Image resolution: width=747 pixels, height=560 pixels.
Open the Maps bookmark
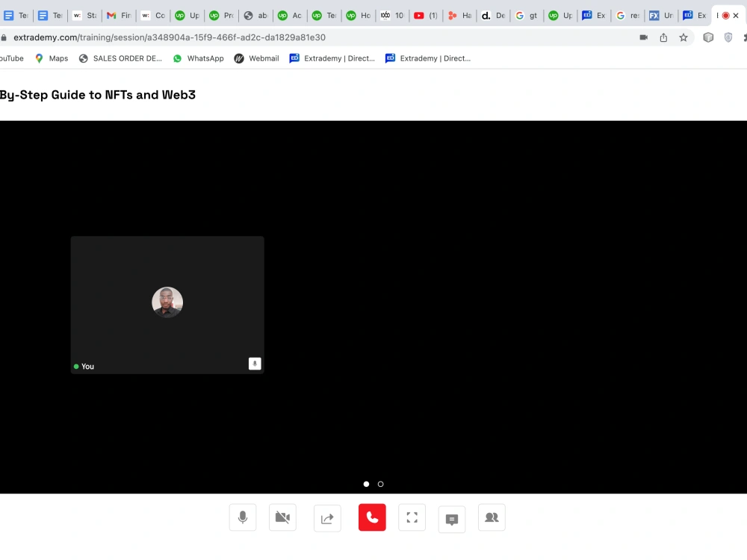[52, 58]
